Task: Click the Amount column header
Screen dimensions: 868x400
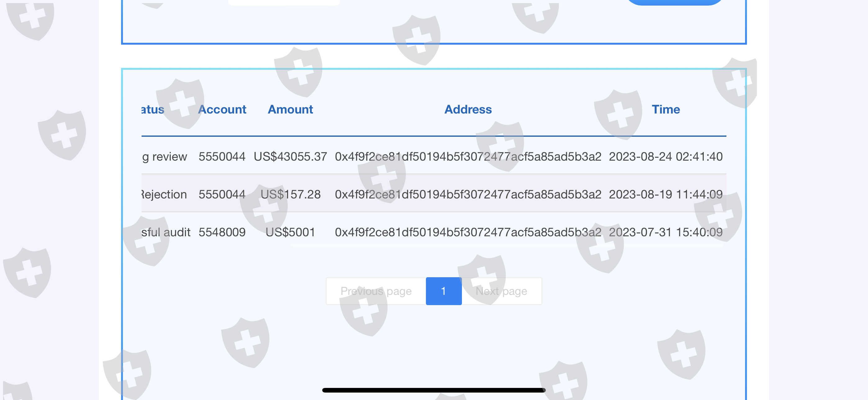Action: [x=290, y=109]
